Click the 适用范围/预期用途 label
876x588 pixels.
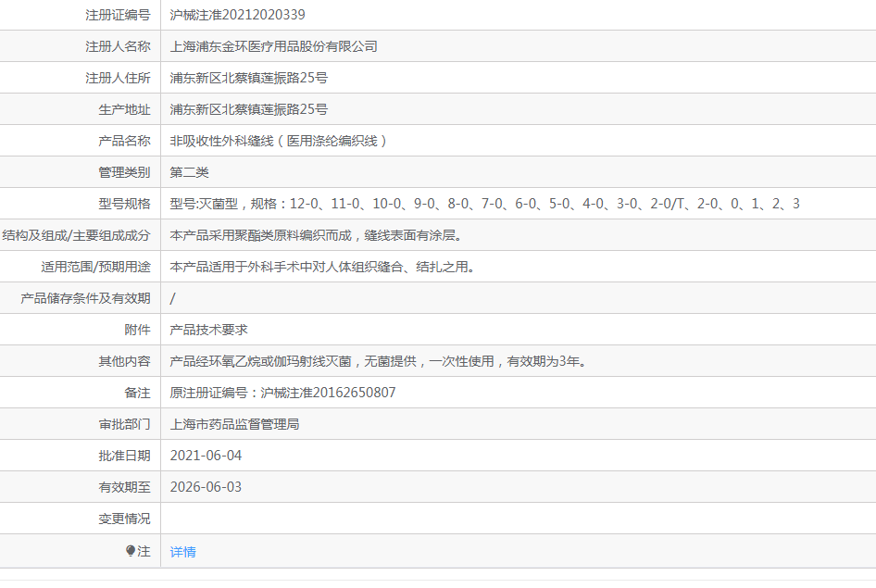(95, 267)
